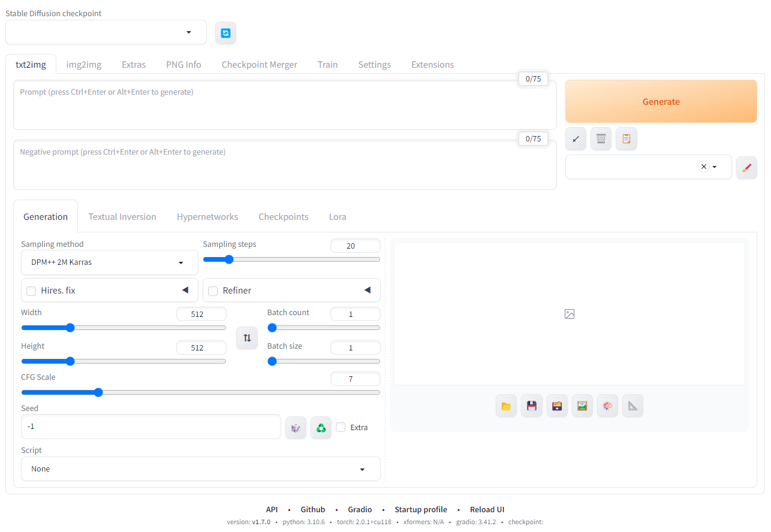Select the txt2img tab

[31, 65]
